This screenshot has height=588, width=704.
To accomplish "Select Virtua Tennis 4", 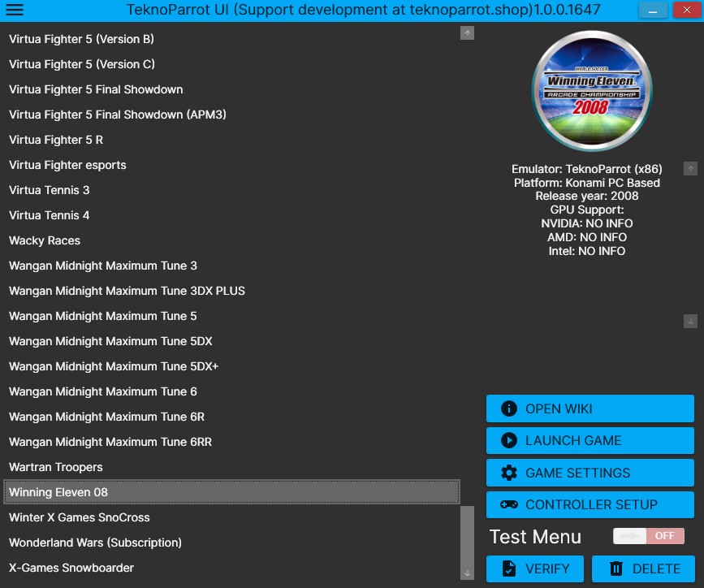I will 231,215.
